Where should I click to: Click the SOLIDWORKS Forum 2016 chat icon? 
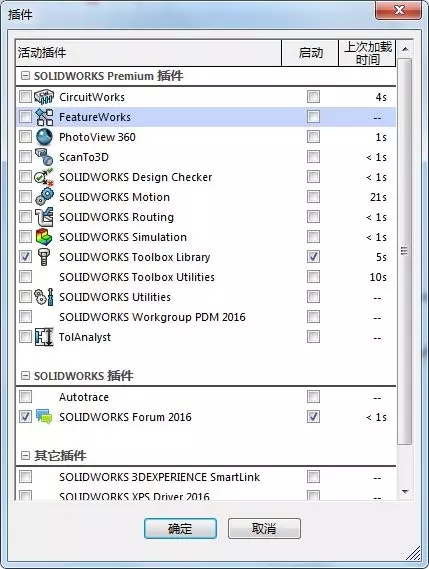coord(44,417)
